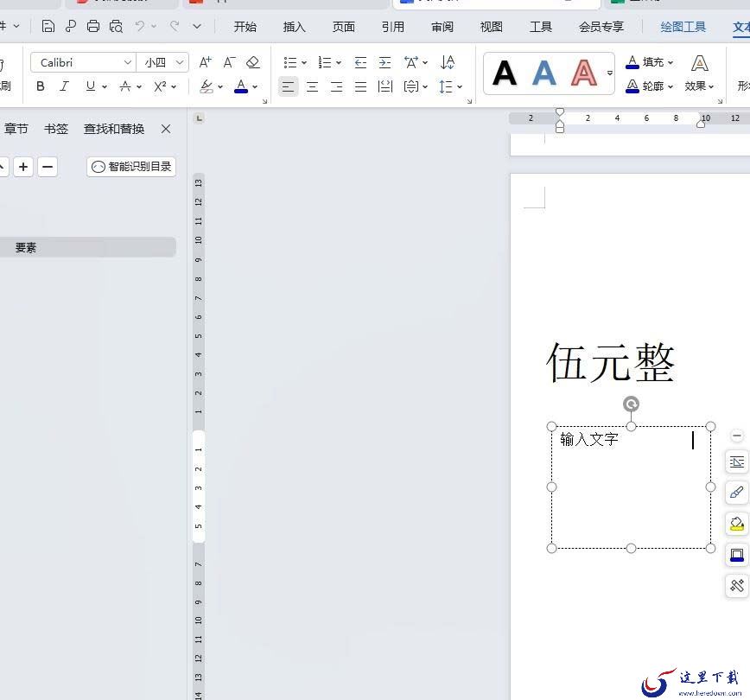Open 查找和替换 navigation tab

coord(114,129)
